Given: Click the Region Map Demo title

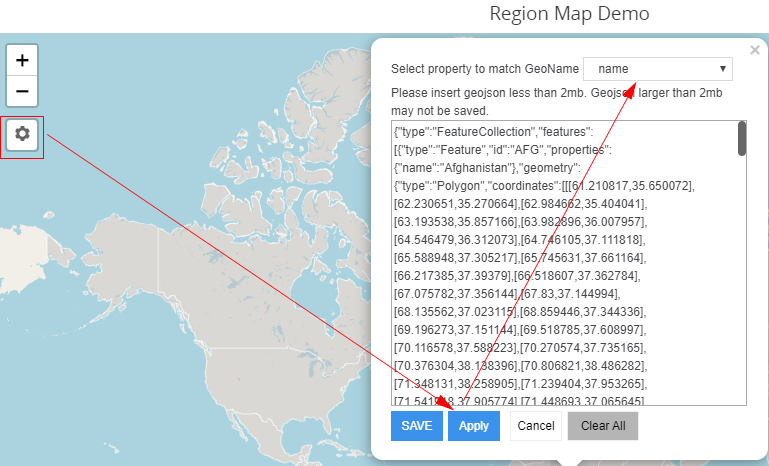Looking at the screenshot, I should click(x=570, y=14).
